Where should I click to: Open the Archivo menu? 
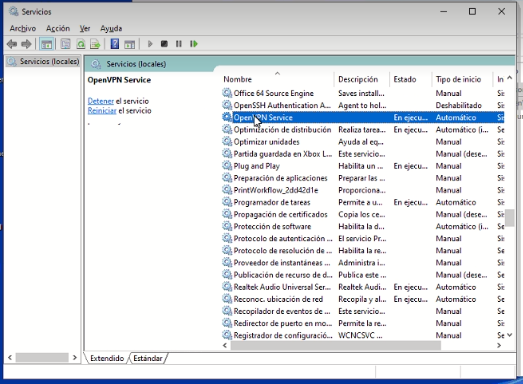click(x=23, y=28)
